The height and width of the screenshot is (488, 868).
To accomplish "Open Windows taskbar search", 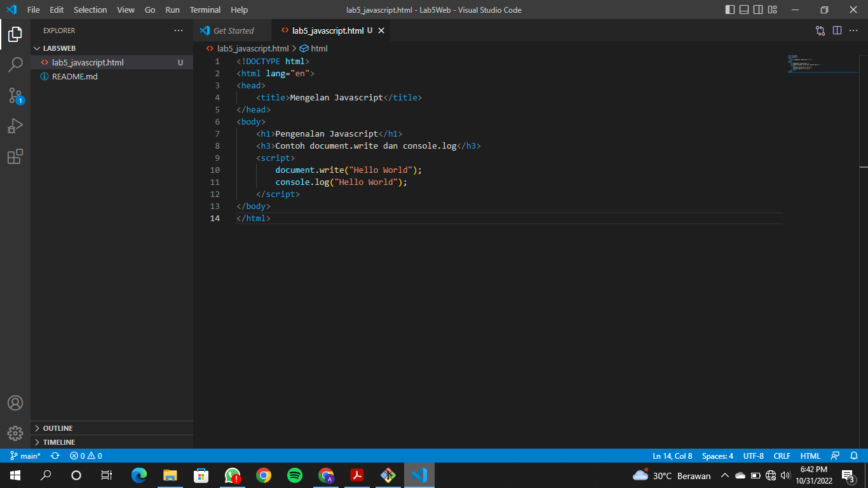I will click(46, 475).
